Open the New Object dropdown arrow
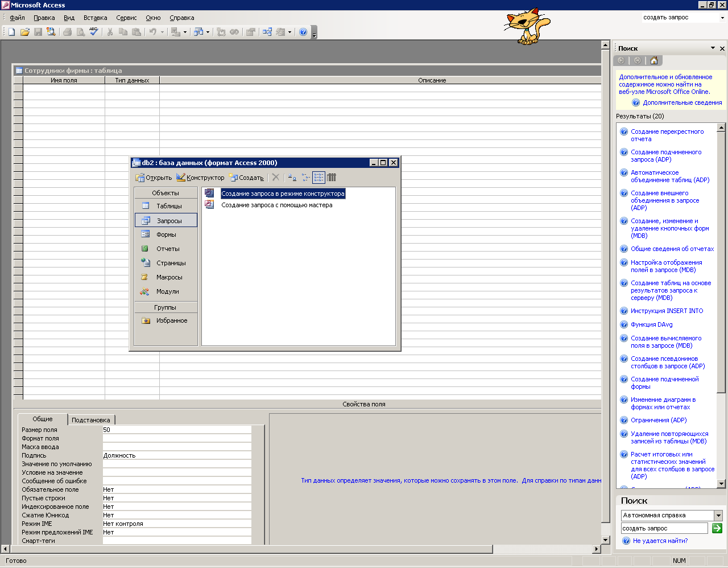Viewport: 728px width, 568px height. [289, 32]
